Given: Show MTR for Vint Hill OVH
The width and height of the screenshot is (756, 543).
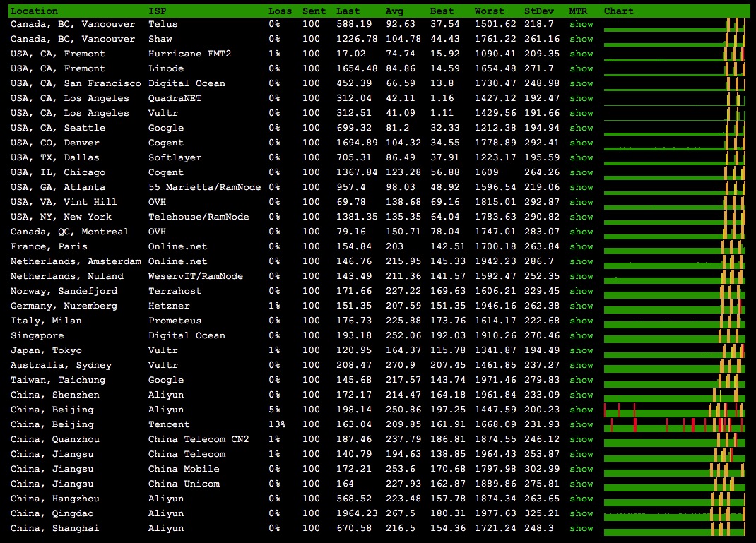Looking at the screenshot, I should point(581,202).
